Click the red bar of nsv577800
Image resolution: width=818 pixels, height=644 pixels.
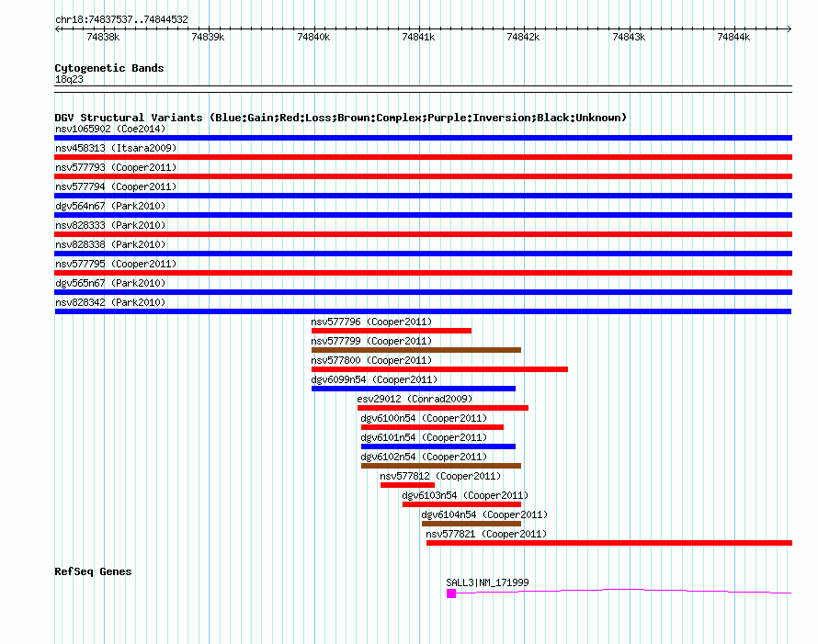pos(439,369)
